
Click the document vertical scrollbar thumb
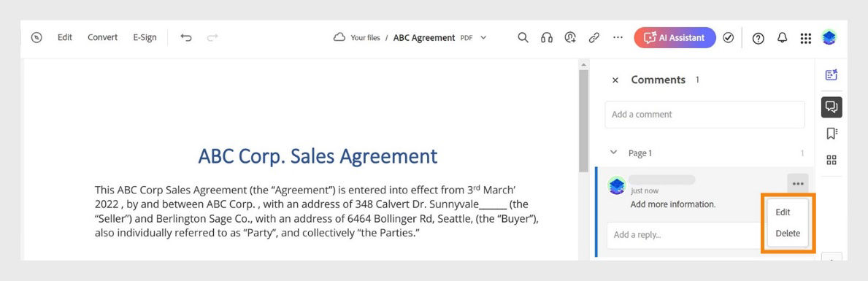tap(583, 120)
